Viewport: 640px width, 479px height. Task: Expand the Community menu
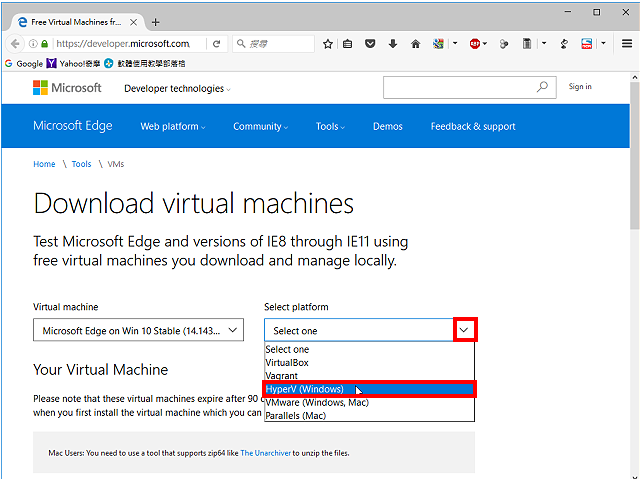(x=260, y=126)
